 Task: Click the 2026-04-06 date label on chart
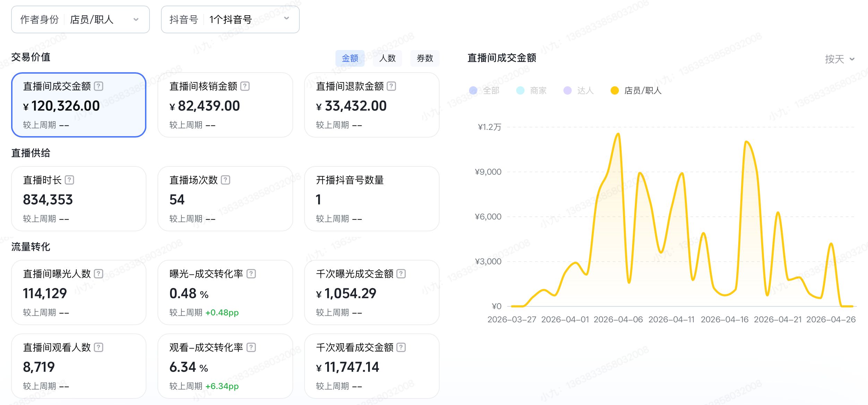click(x=618, y=320)
